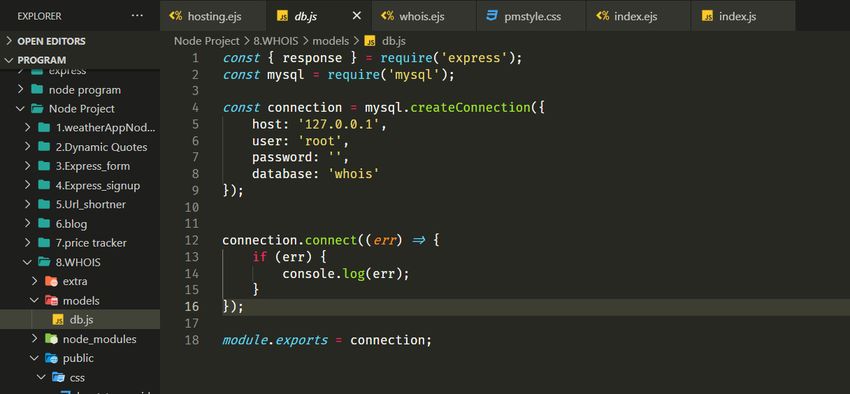Click the JS icon on index.js tab
The width and height of the screenshot is (850, 394).
click(x=707, y=16)
